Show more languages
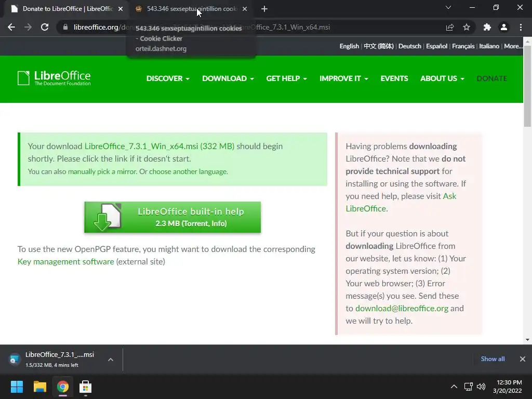 click(513, 46)
